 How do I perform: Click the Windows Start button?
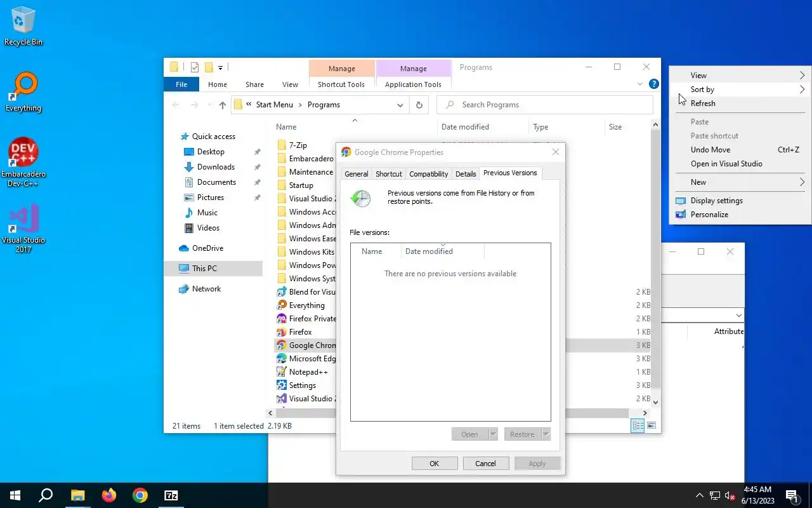[x=15, y=495]
